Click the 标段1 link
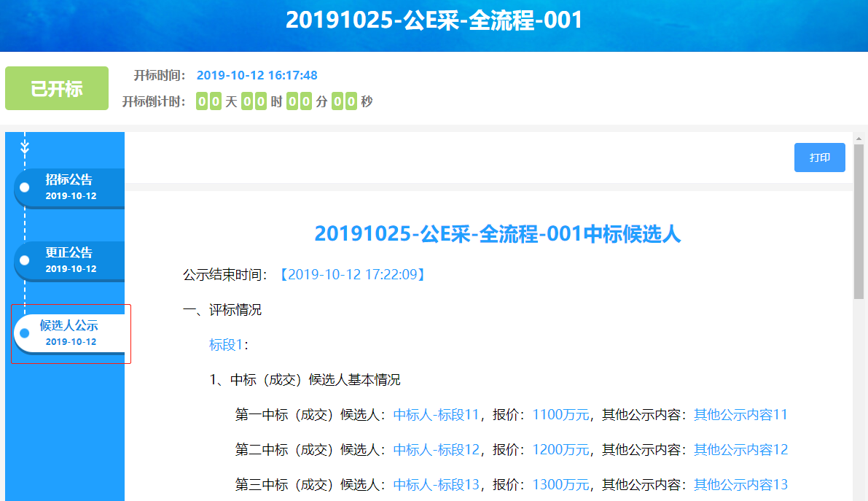Screen dimensions: 868x501 point(226,345)
